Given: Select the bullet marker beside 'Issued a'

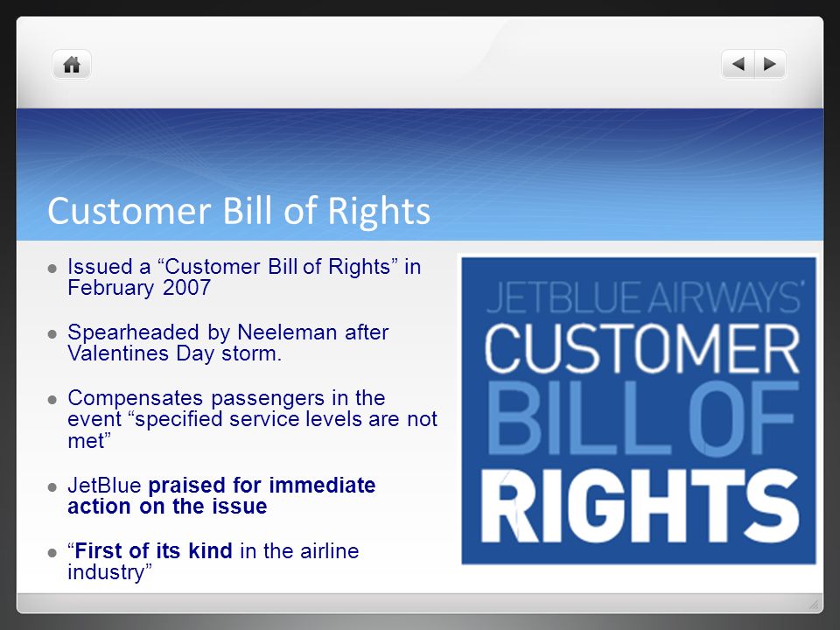Looking at the screenshot, I should click(52, 268).
